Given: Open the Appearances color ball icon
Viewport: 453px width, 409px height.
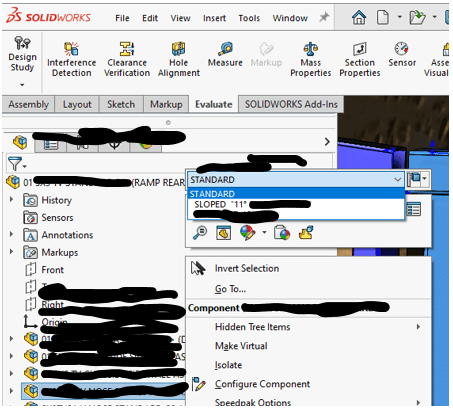Looking at the screenshot, I should tap(248, 232).
